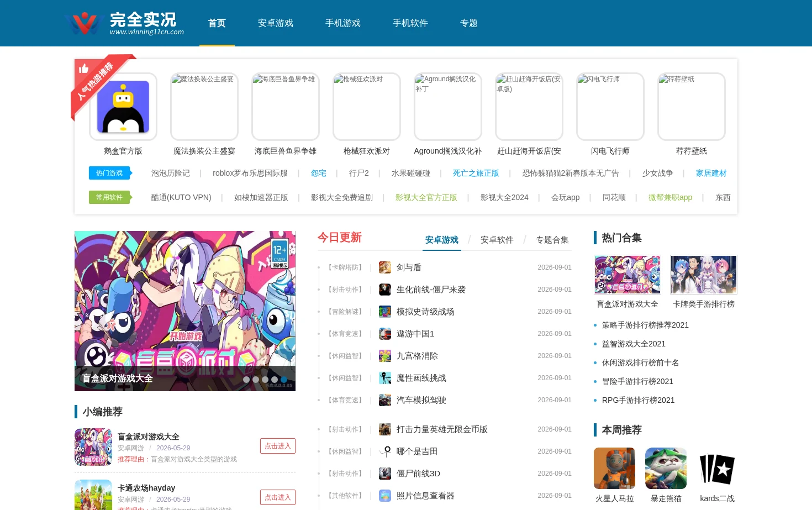Click the 生化前线-僵尸来袭 game icon

(x=385, y=290)
